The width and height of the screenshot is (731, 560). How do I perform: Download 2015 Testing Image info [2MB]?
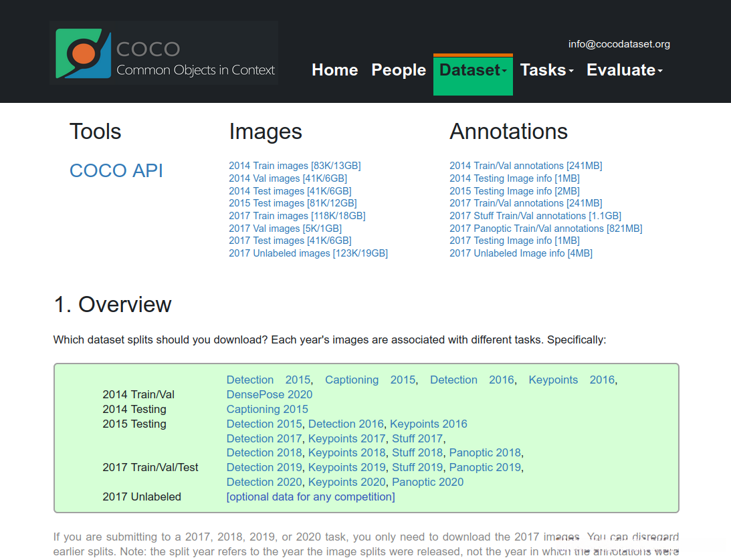coord(515,191)
